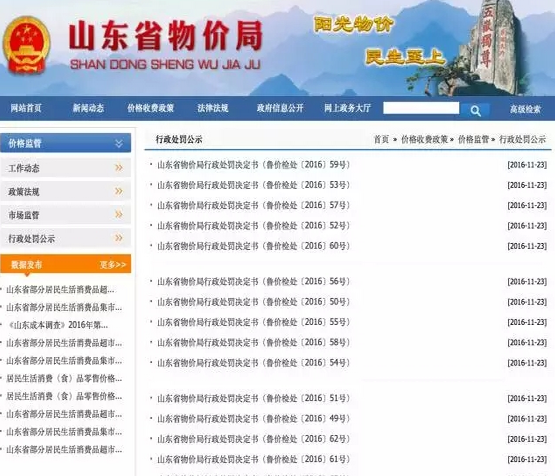This screenshot has width=555, height=476.
Task: Open the 法律法规 navigation item
Action: 213,108
